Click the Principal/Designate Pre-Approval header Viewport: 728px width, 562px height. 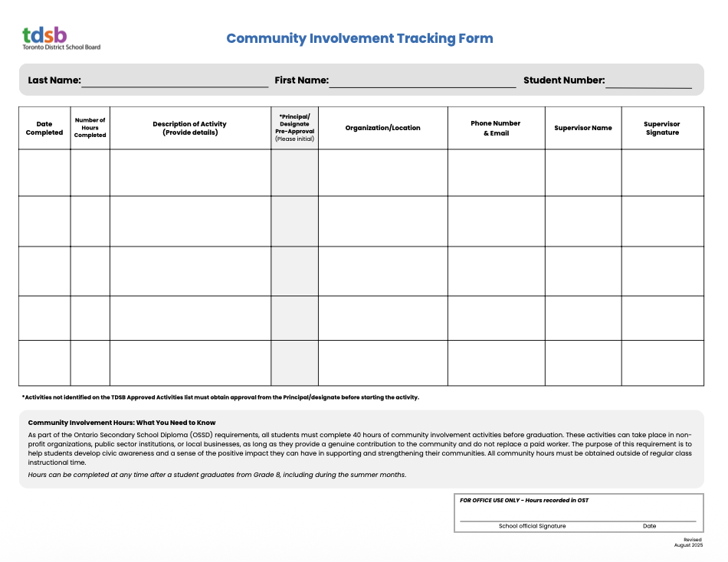coord(295,128)
